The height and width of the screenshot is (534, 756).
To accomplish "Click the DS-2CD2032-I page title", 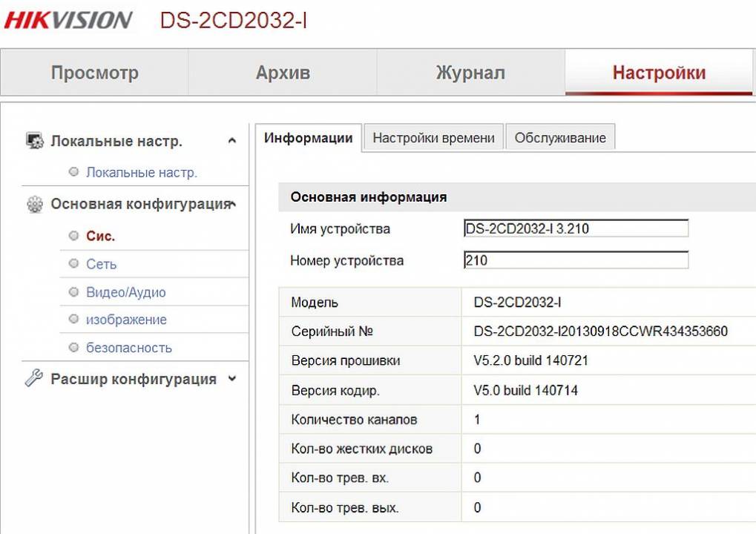I will (234, 21).
